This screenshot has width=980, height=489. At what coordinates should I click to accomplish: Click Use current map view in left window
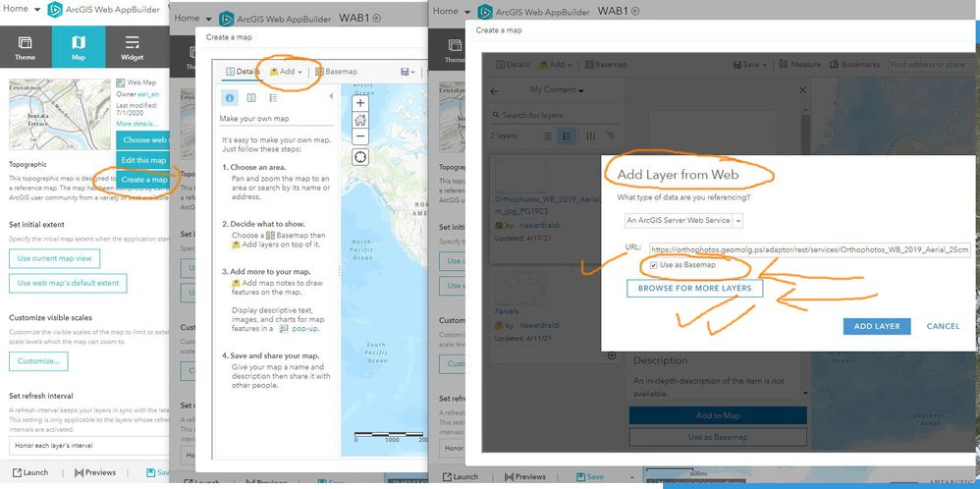click(54, 258)
